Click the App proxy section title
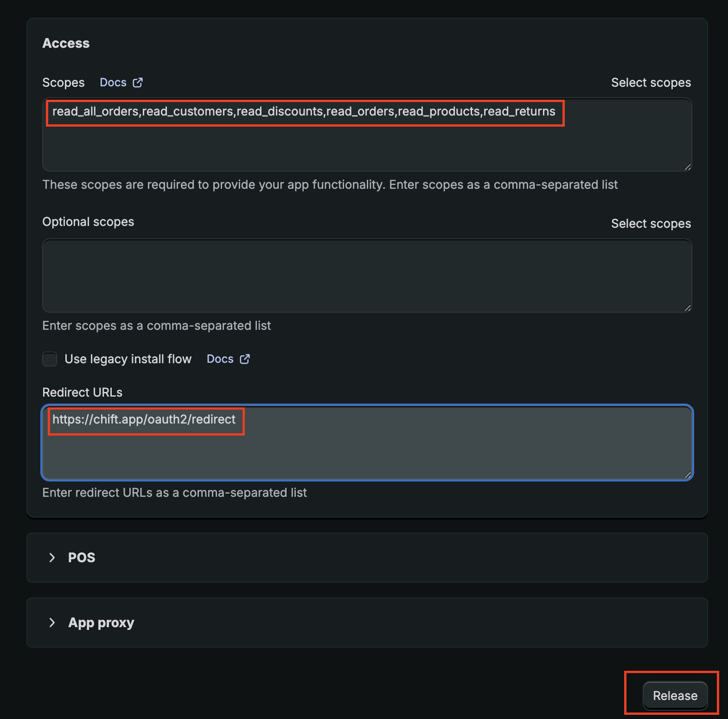Screen dimensions: 728x719 (x=101, y=623)
